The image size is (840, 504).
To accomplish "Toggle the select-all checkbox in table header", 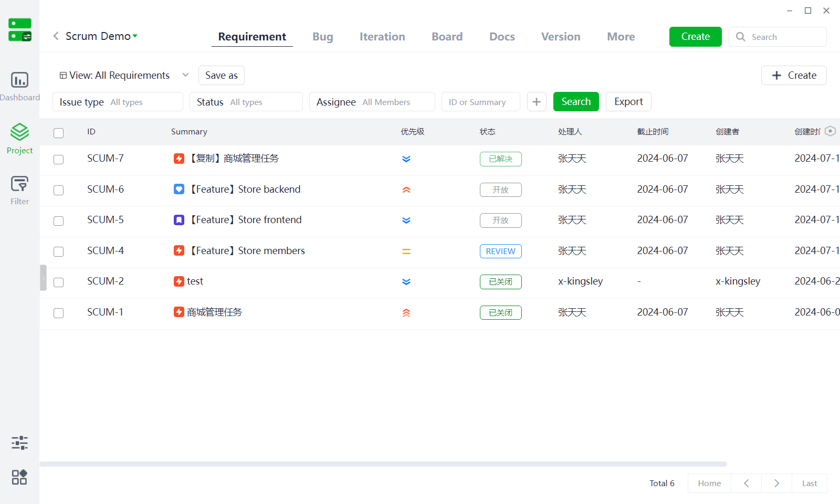I will pyautogui.click(x=59, y=133).
